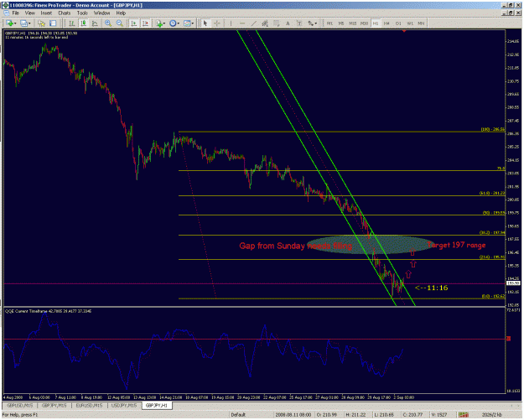Expand the Periods dropdown arrow

179,23
